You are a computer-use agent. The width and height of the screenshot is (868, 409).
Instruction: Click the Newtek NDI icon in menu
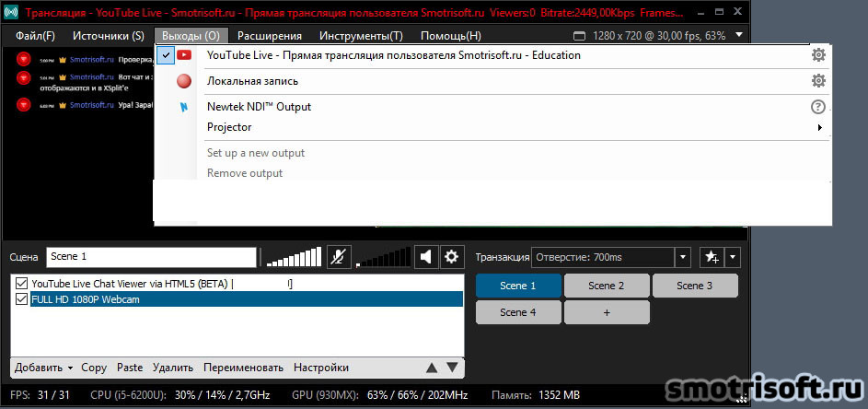tap(184, 107)
